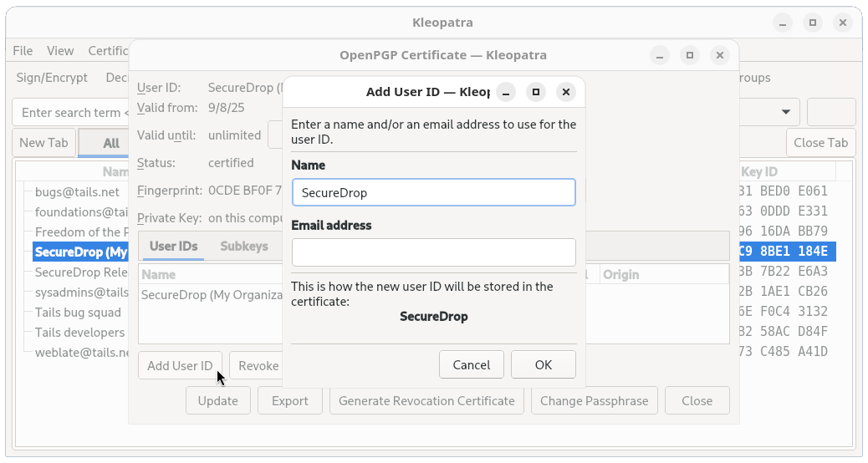Open the View menu
Viewport: 868px width, 463px height.
pos(60,51)
